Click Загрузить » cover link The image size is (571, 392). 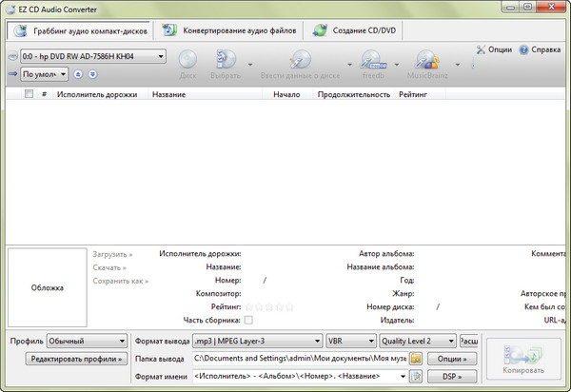(x=112, y=254)
